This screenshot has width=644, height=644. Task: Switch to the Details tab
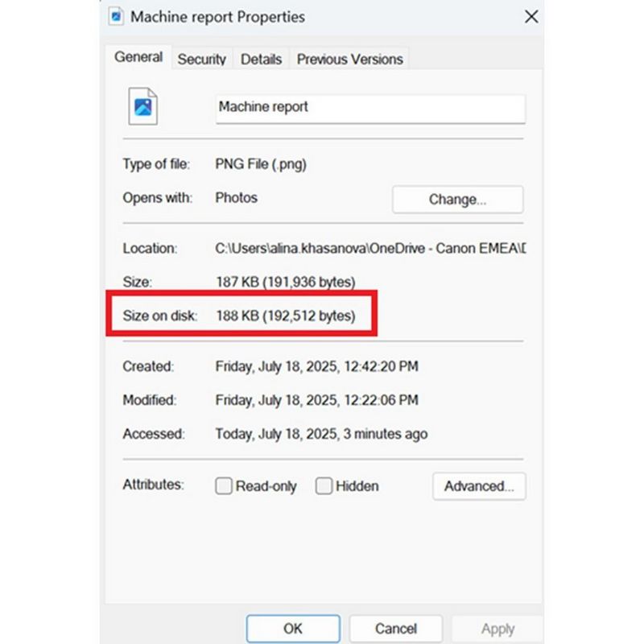[261, 60]
